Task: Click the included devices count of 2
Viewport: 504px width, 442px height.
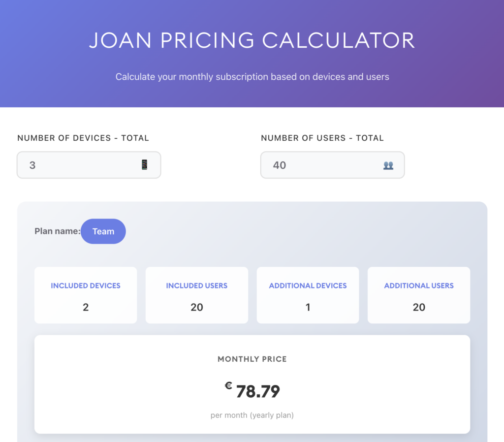Action: (85, 307)
